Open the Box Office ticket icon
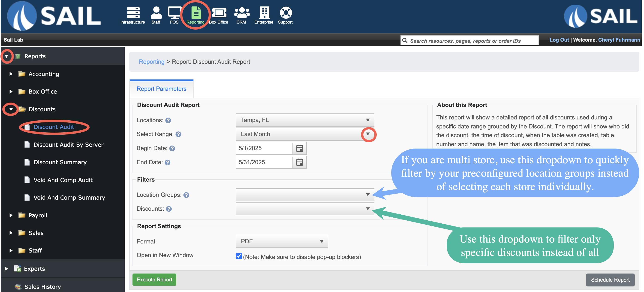Viewport: 644px width, 292px height. pos(219,13)
